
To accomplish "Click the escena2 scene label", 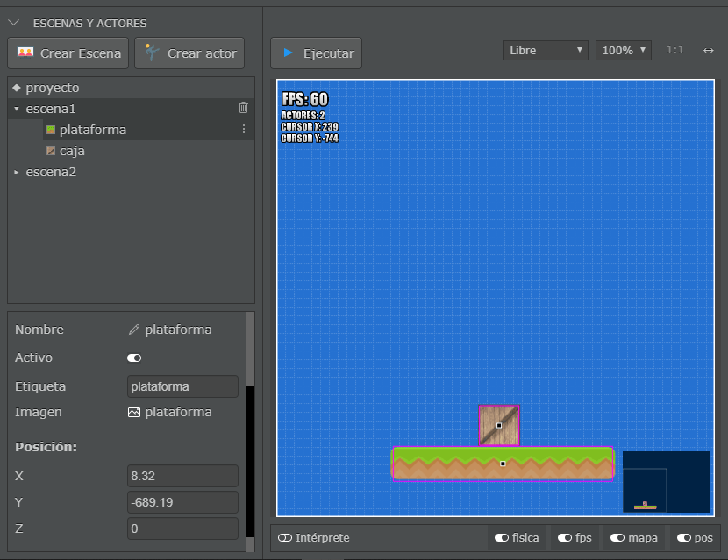I will [51, 172].
